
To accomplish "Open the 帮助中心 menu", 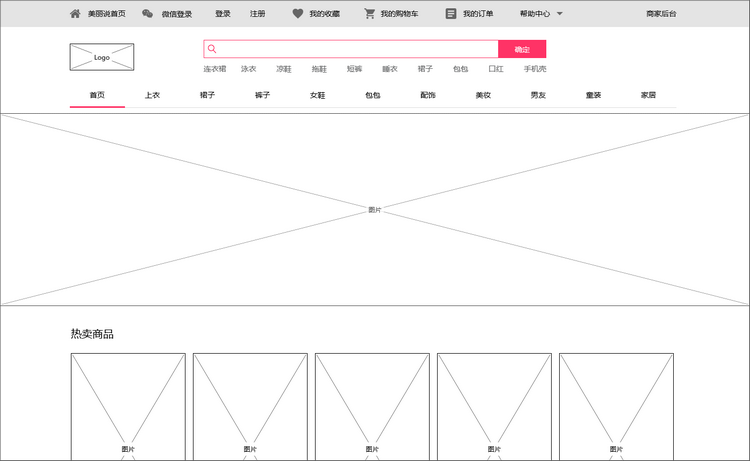I will pyautogui.click(x=535, y=14).
